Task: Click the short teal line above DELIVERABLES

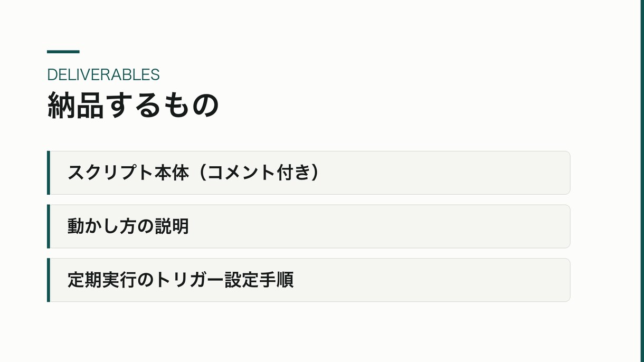Action: click(63, 52)
